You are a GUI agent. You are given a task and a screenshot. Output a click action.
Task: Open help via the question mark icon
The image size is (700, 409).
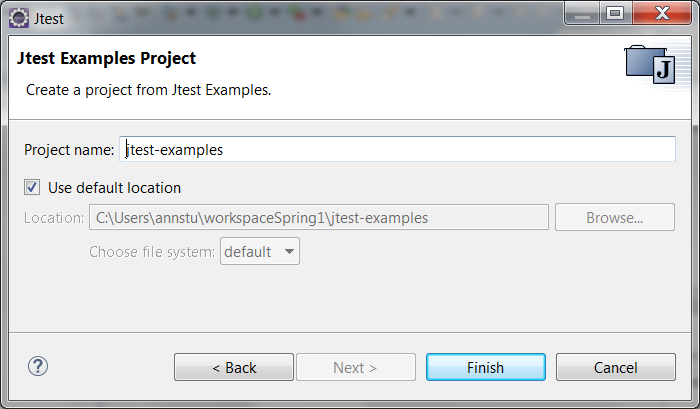[38, 367]
